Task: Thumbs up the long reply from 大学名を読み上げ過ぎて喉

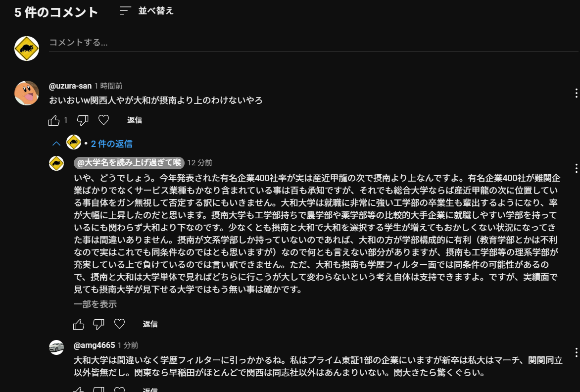Action: [x=79, y=324]
